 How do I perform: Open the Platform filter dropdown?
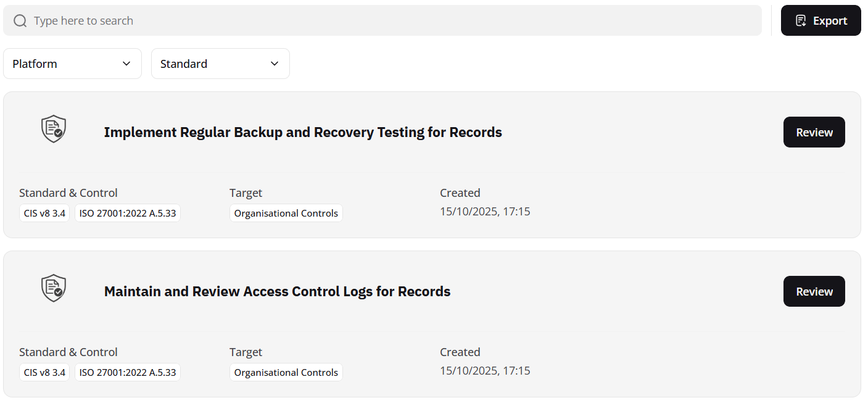tap(72, 64)
